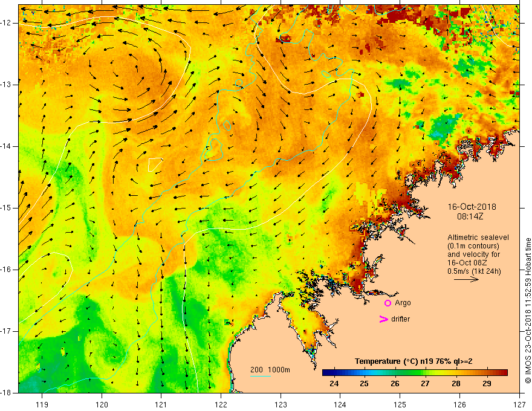Click the '16-Oct 08Z' caption line
Image resolution: width=532 pixels, height=411 pixels.
pyautogui.click(x=467, y=263)
